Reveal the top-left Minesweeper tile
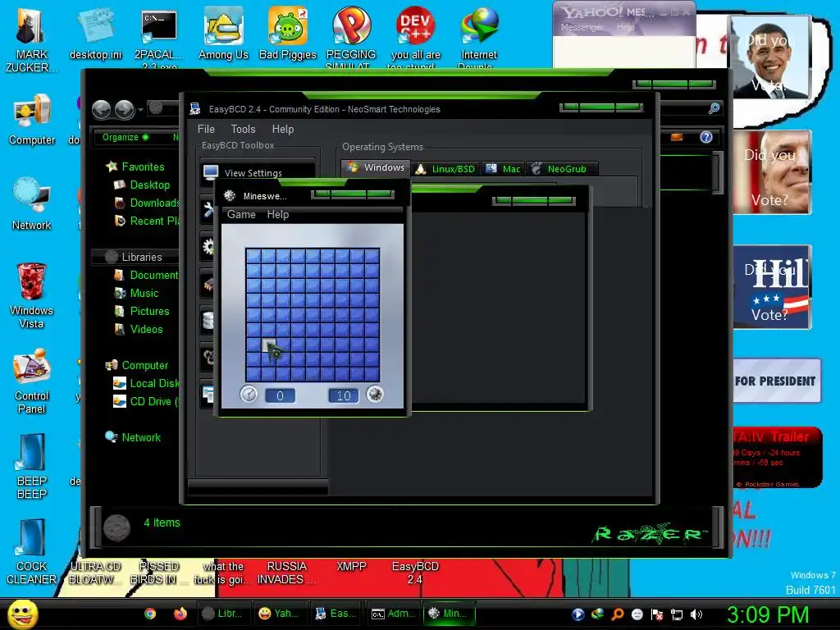The height and width of the screenshot is (630, 840). coord(253,256)
